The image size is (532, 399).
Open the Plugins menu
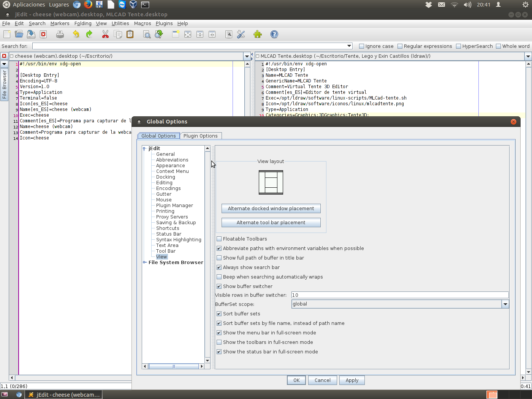pyautogui.click(x=164, y=23)
